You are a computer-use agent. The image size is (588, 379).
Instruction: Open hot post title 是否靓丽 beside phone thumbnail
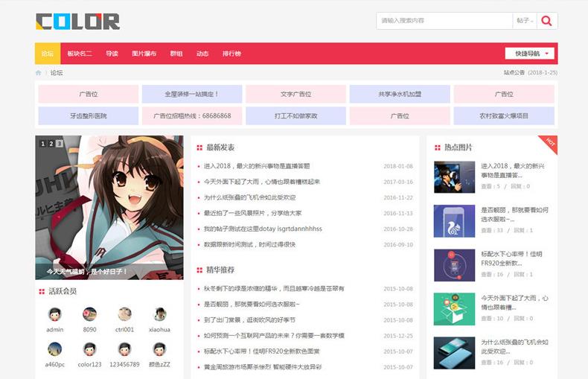click(x=514, y=214)
